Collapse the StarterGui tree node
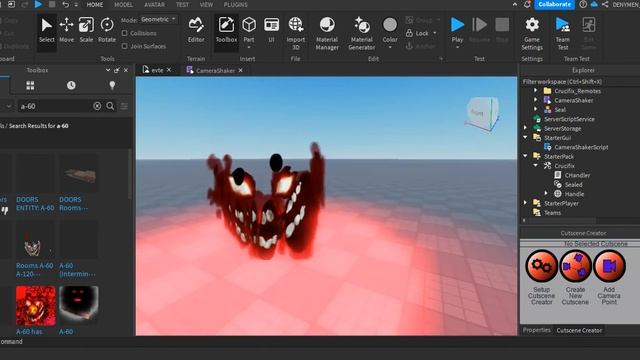This screenshot has width=640, height=360. pos(525,138)
